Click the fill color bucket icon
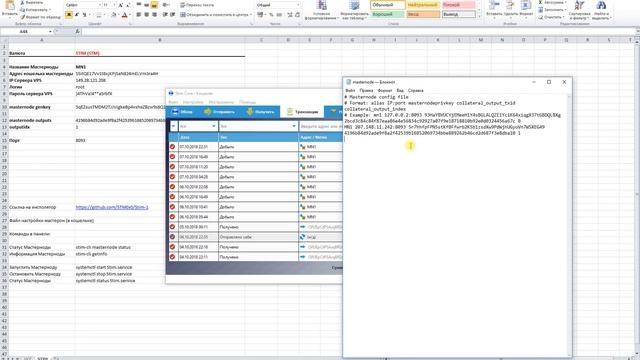The width and height of the screenshot is (640, 360). pyautogui.click(x=113, y=15)
